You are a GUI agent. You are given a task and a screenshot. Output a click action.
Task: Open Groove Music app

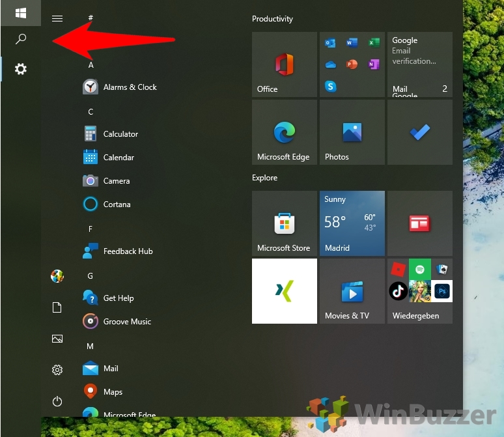(117, 322)
